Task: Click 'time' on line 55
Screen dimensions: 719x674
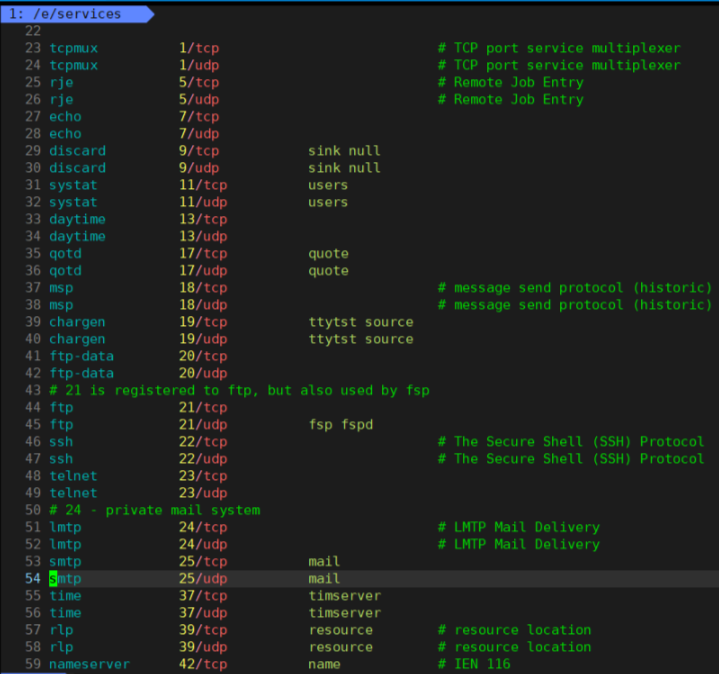Action: pyautogui.click(x=65, y=596)
